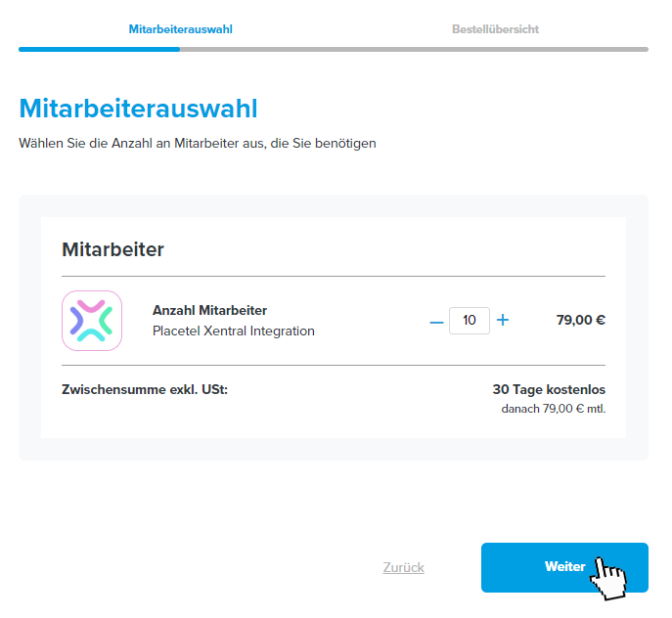Click the step progress bar
This screenshot has height=618, width=672.
point(334,50)
